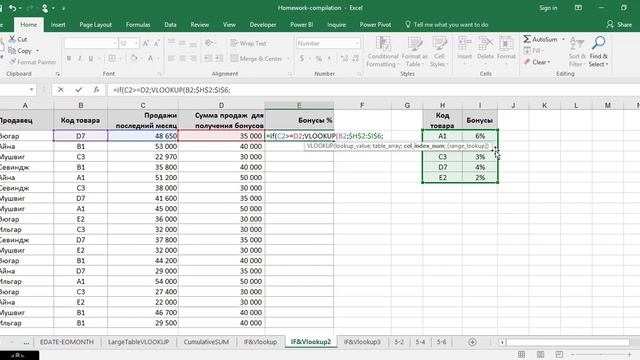This screenshot has height=360, width=640.
Task: Open Clipboard pane dialog launcher
Action: 58,74
